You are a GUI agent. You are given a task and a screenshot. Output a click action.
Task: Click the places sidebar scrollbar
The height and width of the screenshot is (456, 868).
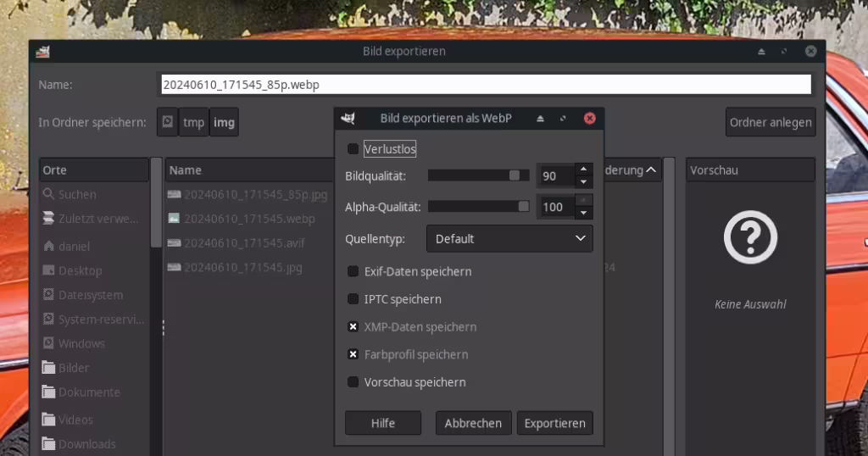156,203
